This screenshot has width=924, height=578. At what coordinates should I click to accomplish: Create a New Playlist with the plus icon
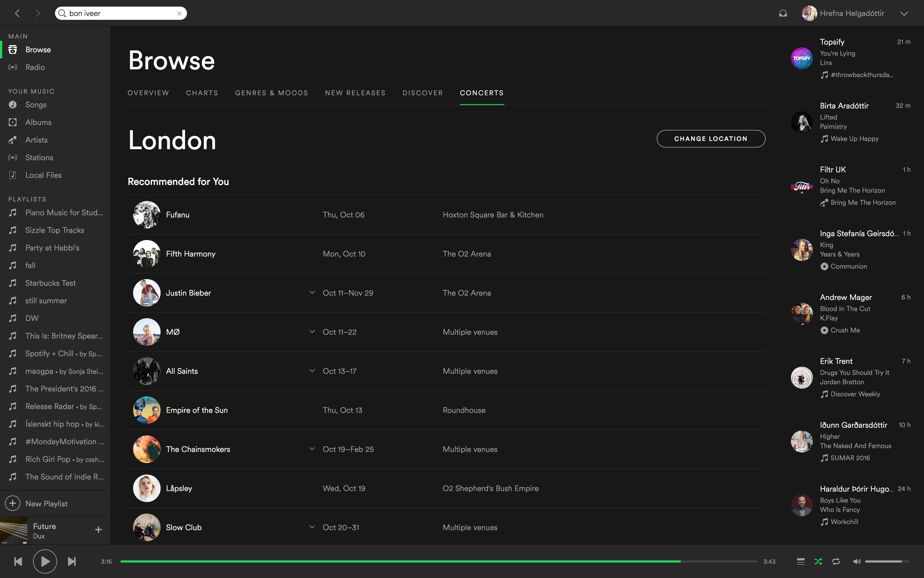click(13, 503)
